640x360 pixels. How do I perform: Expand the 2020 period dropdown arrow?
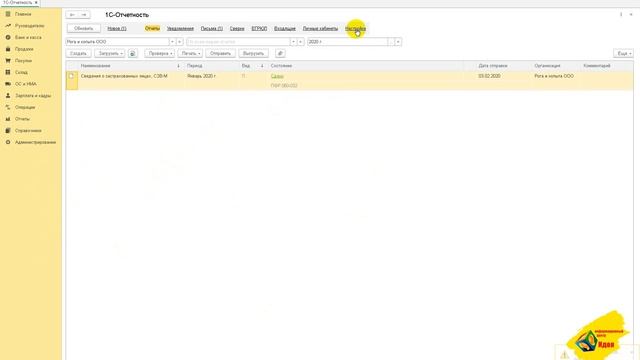point(398,42)
